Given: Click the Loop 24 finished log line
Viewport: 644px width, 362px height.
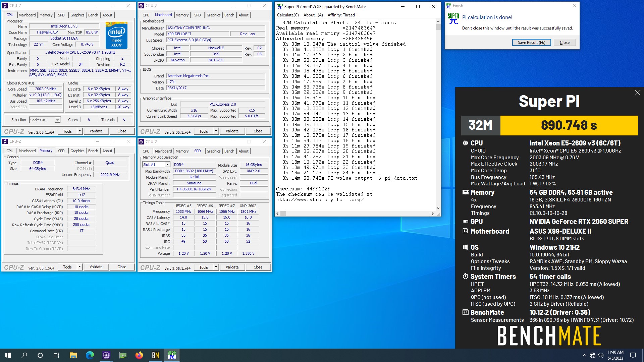Looking at the screenshot, I should (x=329, y=173).
